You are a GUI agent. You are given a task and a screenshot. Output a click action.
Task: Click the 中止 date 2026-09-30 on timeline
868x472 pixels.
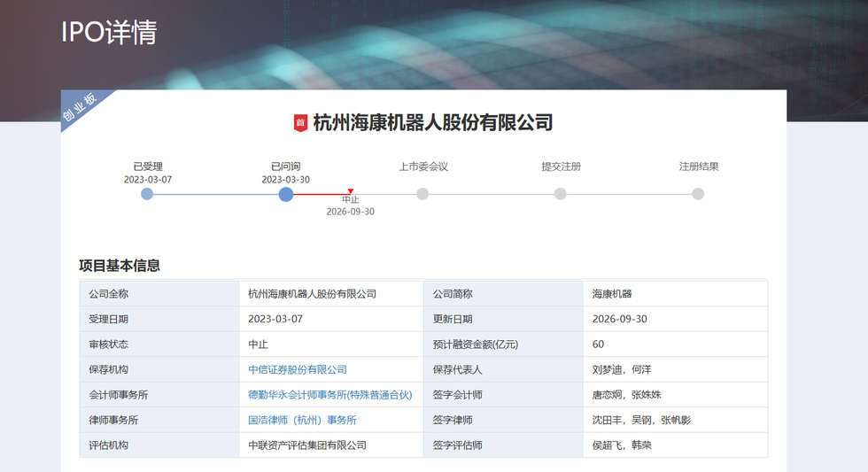pyautogui.click(x=351, y=212)
